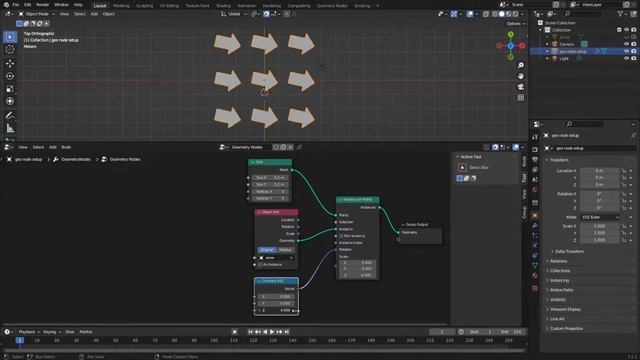Toggle camera view icon in viewport
The height and width of the screenshot is (360, 640).
521,87
